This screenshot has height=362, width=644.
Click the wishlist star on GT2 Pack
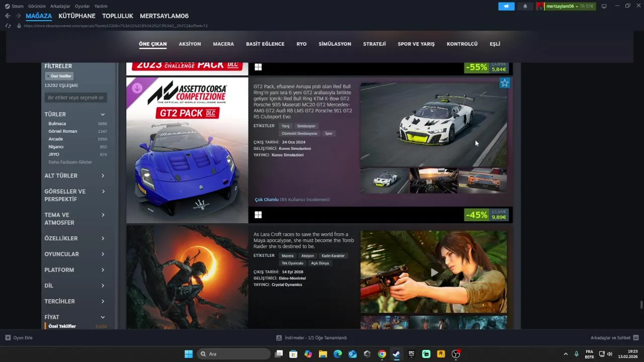[505, 83]
